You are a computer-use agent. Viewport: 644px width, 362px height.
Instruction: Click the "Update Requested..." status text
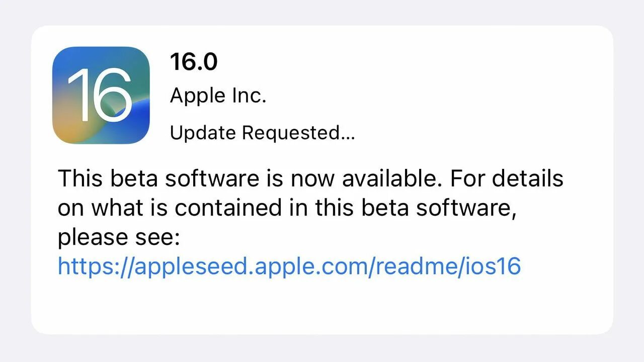click(x=262, y=133)
